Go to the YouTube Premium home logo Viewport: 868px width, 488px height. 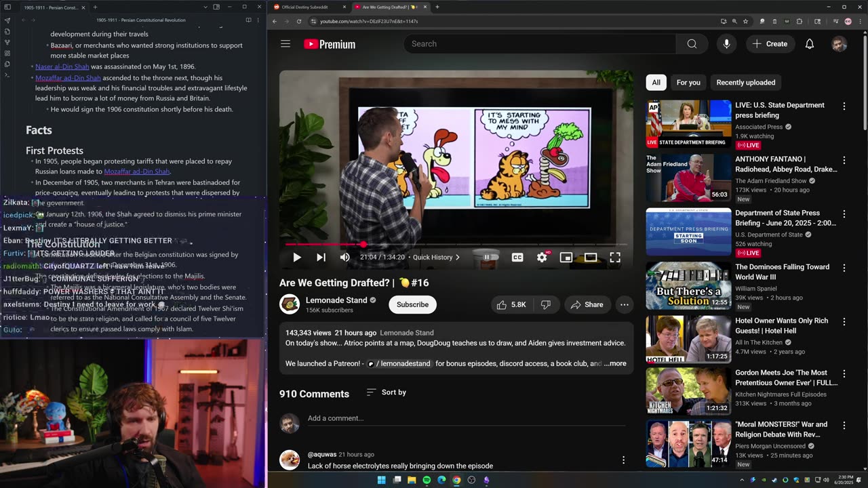tap(330, 44)
